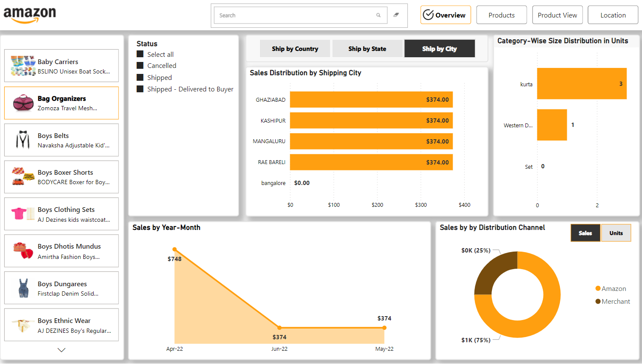This screenshot has height=364, width=642.
Task: Click the '$1K (75%)' donut label
Action: click(476, 340)
